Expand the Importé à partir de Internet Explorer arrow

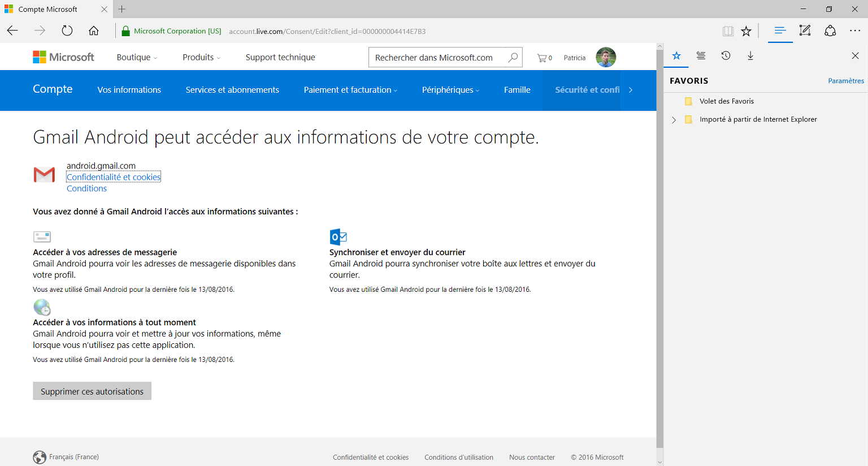pyautogui.click(x=674, y=120)
